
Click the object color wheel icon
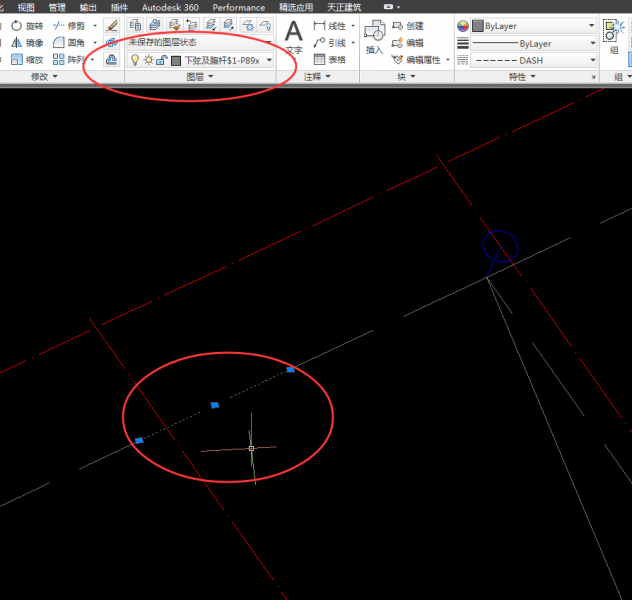tap(463, 26)
